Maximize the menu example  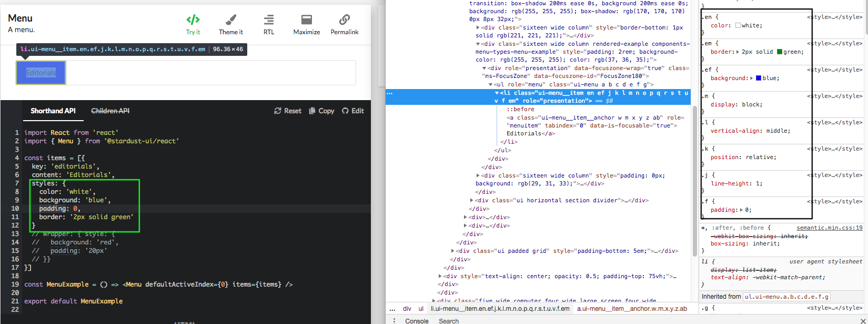307,25
